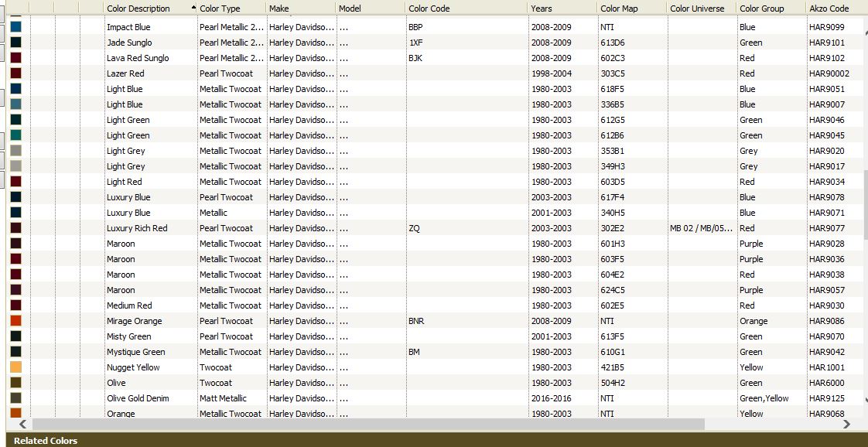The width and height of the screenshot is (868, 447).
Task: Select the Impact Blue color swatch
Action: tap(15, 27)
